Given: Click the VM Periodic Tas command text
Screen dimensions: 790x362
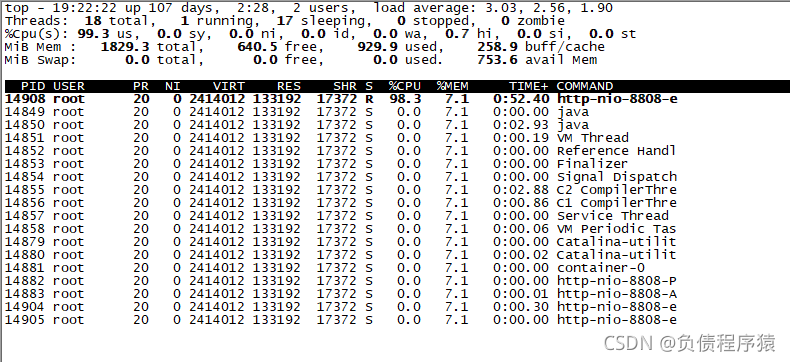Looking at the screenshot, I should coord(616,230).
